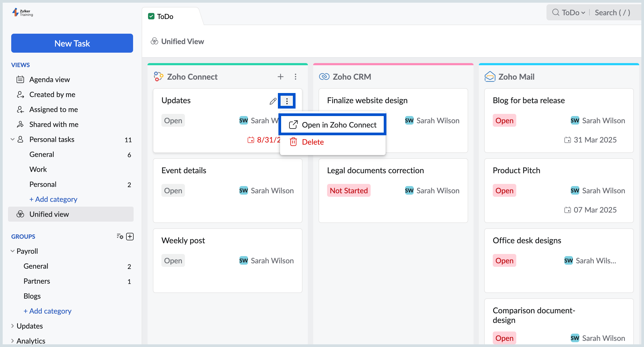Open the Personal category with 2 tasks

point(43,184)
